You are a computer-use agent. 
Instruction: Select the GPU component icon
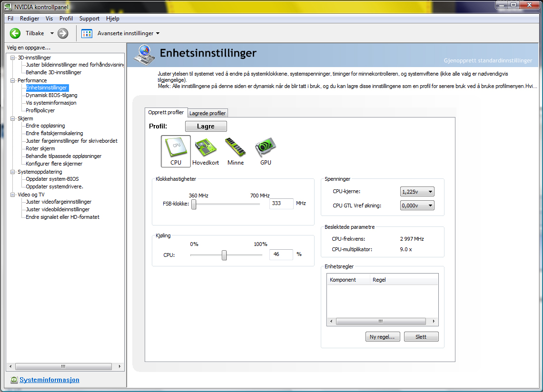tap(266, 151)
